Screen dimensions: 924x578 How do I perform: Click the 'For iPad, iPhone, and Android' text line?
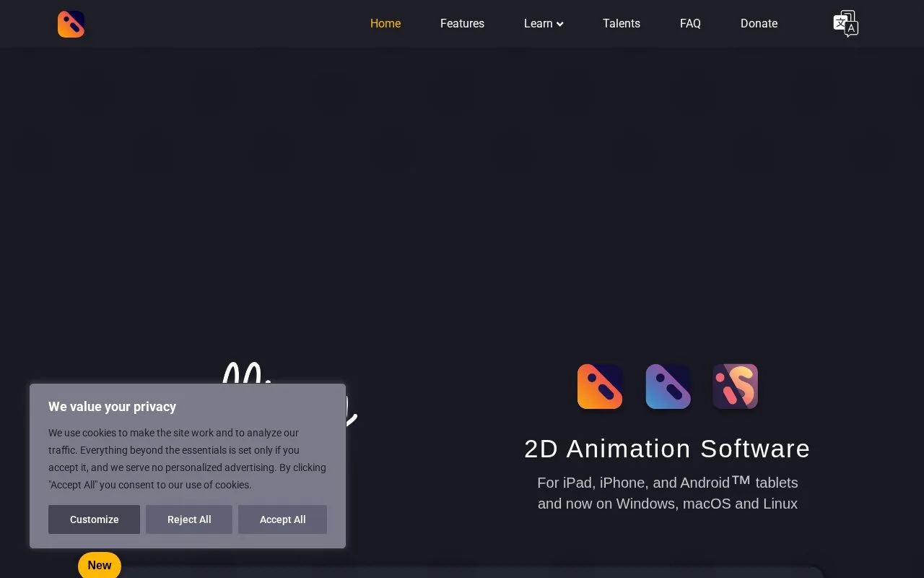coord(668,482)
